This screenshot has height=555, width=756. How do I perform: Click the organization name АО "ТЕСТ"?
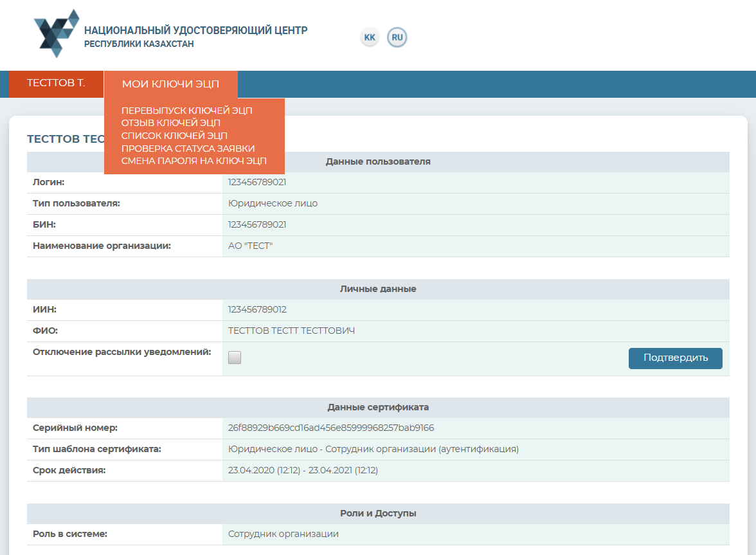pyautogui.click(x=250, y=246)
